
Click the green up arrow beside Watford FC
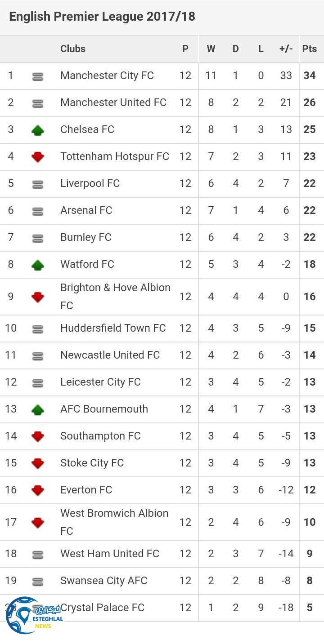38,265
